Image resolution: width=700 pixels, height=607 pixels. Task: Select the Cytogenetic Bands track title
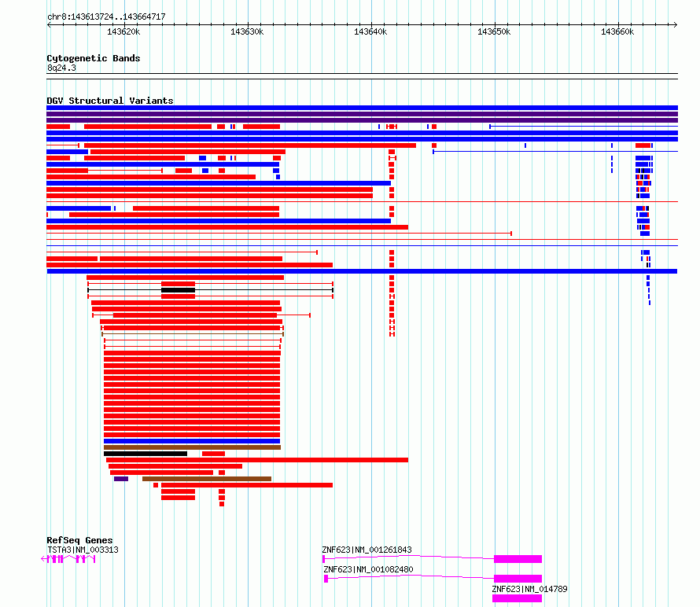[x=94, y=58]
